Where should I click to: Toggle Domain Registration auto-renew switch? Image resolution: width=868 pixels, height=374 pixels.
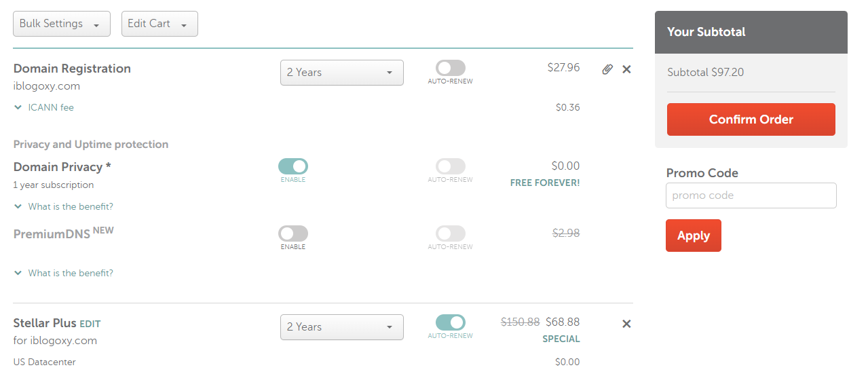pos(451,68)
